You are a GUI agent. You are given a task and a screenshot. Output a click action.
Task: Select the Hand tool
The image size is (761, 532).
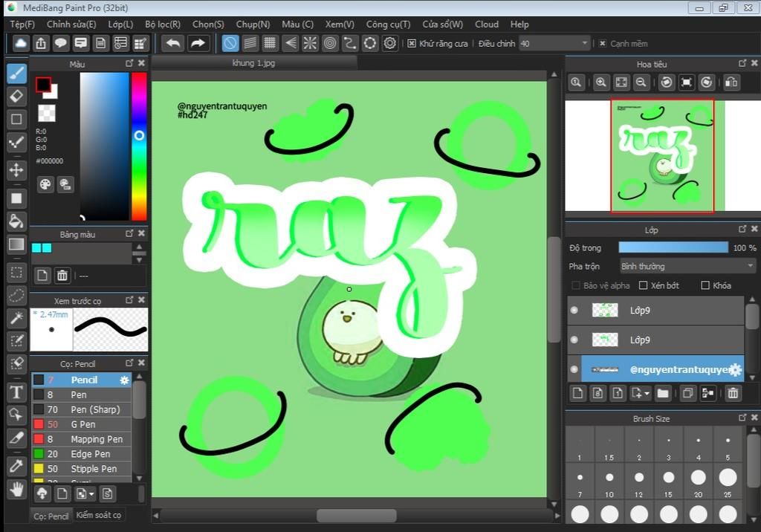coord(16,490)
